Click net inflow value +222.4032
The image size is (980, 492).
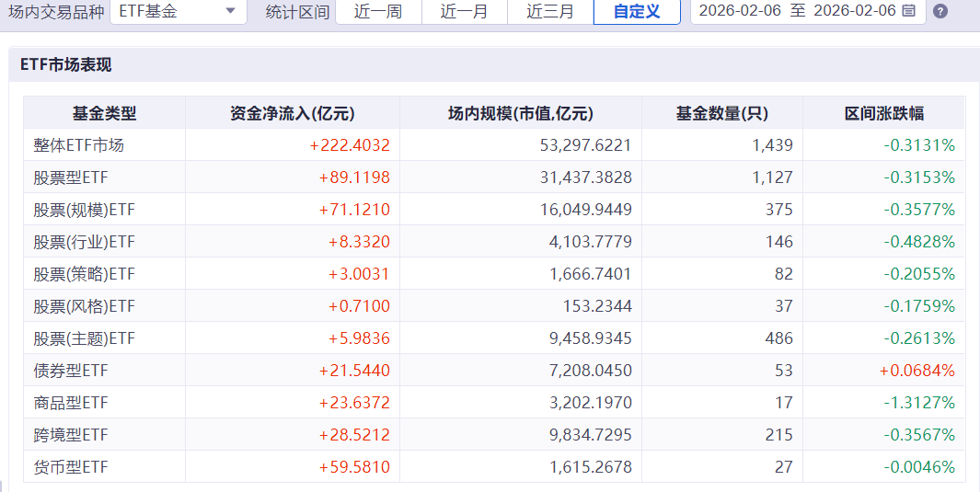pos(350,145)
